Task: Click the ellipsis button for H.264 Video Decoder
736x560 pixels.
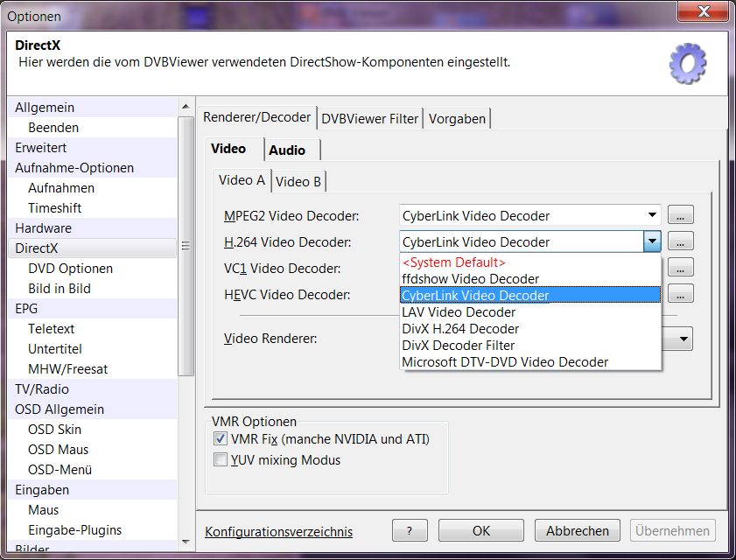Action: 680,241
